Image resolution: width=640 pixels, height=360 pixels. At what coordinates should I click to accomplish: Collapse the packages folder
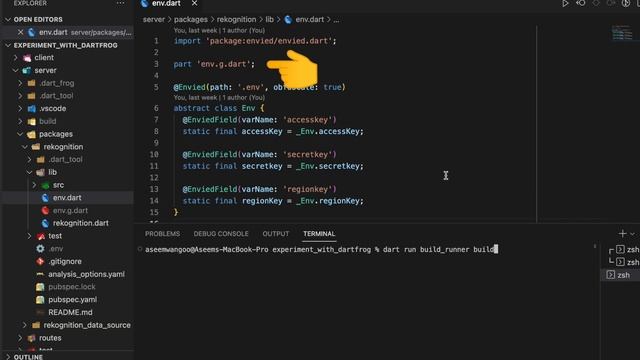pyautogui.click(x=20, y=134)
